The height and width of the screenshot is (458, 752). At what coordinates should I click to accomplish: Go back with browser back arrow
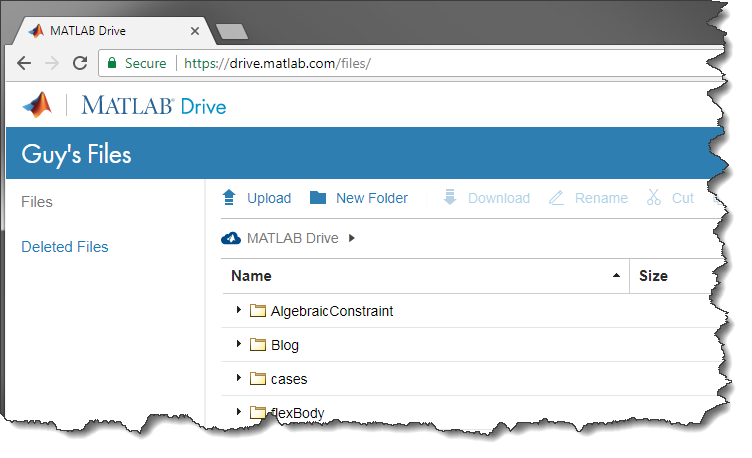tap(23, 63)
